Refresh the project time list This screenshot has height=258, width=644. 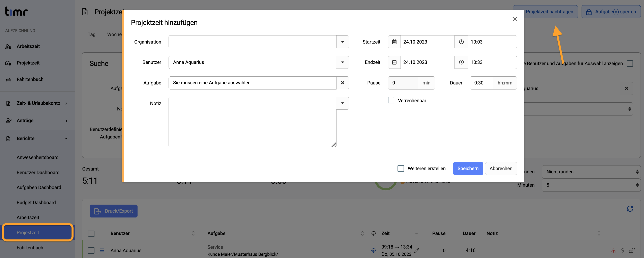click(630, 209)
